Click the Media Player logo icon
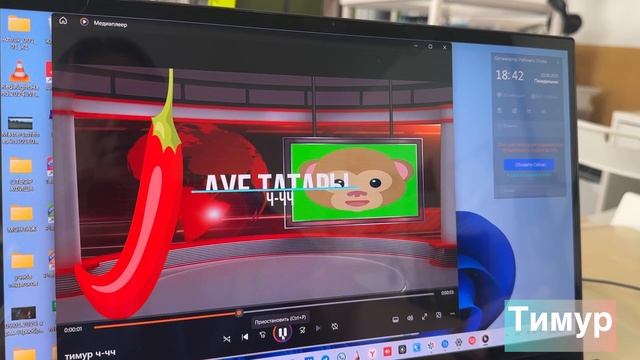This screenshot has width=640, height=360. point(84,22)
